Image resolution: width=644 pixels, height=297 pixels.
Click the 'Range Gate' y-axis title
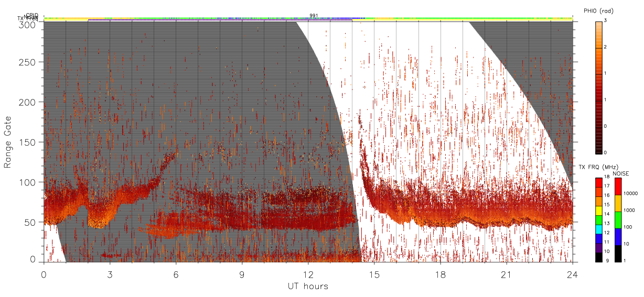click(x=8, y=141)
